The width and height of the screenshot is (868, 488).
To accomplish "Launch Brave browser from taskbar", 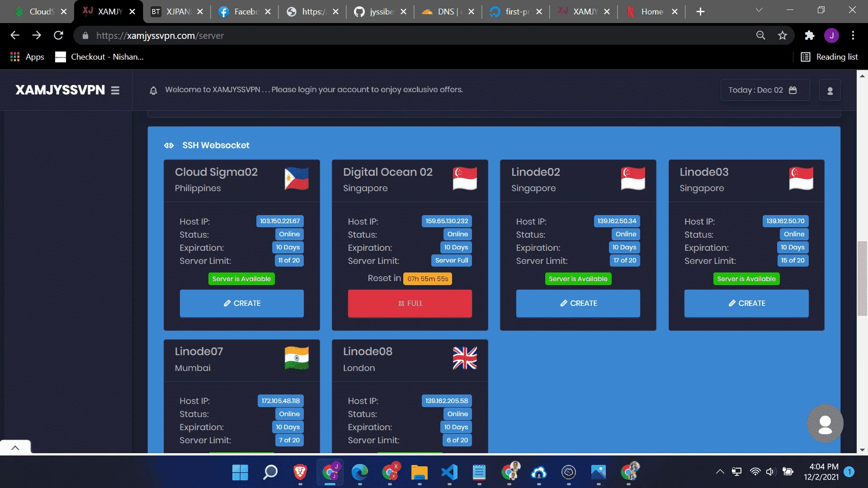I will pos(300,472).
